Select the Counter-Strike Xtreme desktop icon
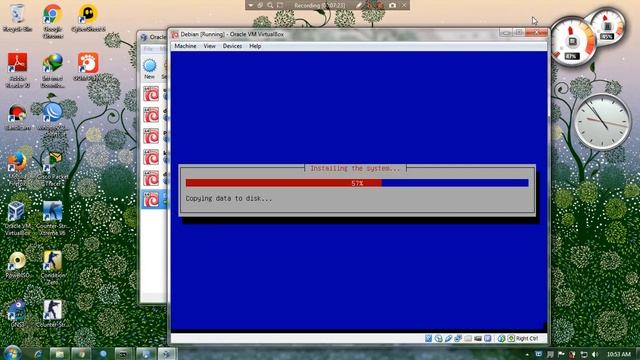640x360 pixels. 53,218
